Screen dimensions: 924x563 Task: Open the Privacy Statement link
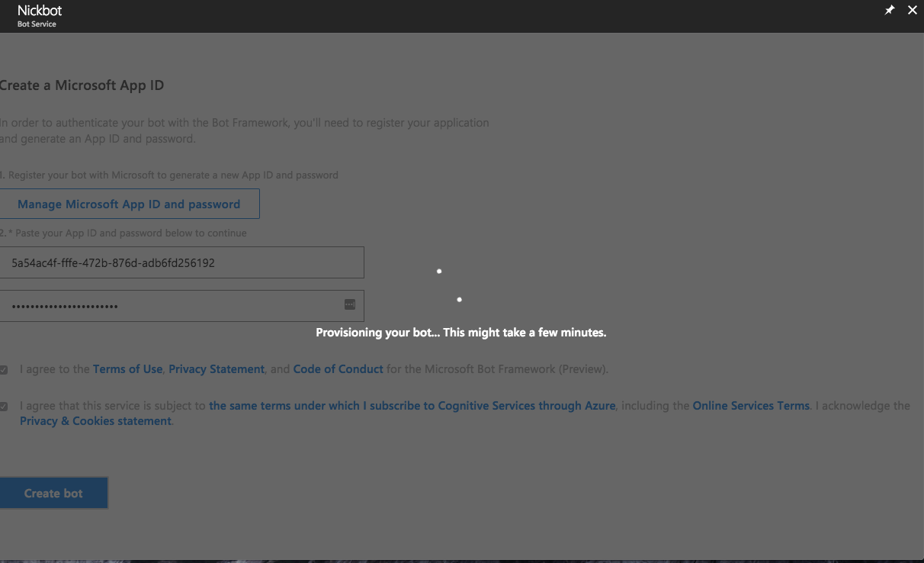[217, 369]
